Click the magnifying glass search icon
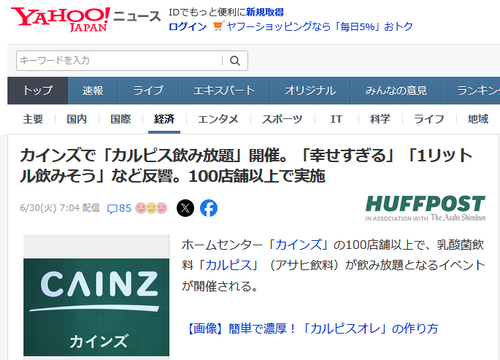Image resolution: width=500 pixels, height=360 pixels. coord(235,61)
